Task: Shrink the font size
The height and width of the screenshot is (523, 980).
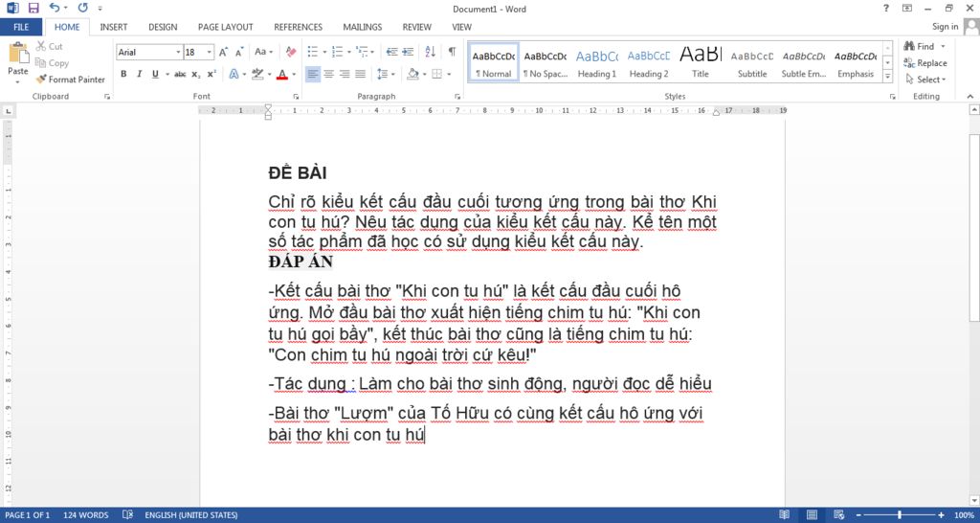Action: pyautogui.click(x=239, y=52)
